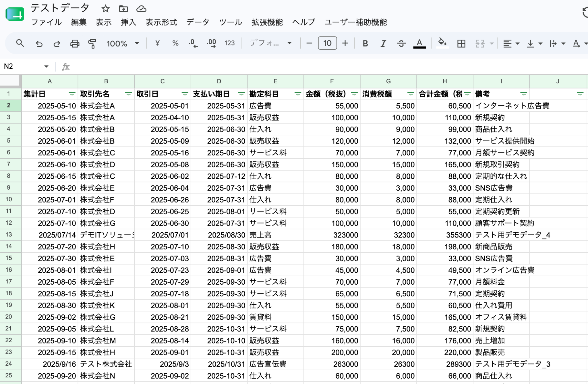
Task: Select the paint format tool
Action: [92, 43]
